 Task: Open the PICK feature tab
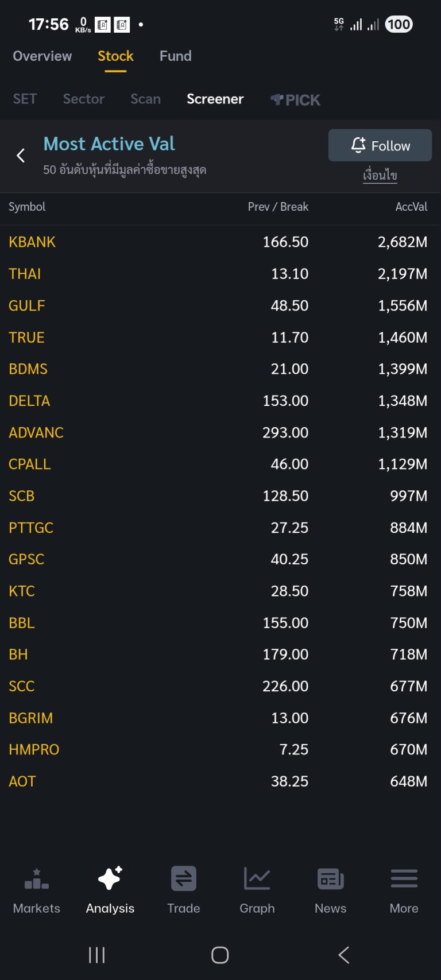(x=295, y=100)
